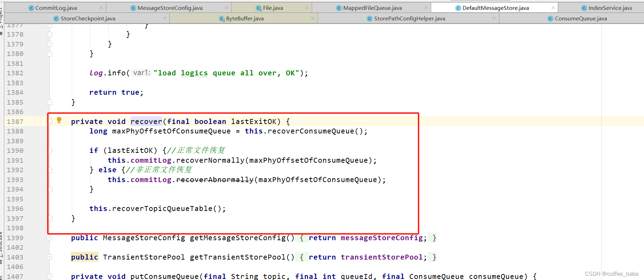The width and height of the screenshot is (644, 280).
Task: Click the class icon on StorePathConfigHelper.java tab
Action: (x=370, y=19)
